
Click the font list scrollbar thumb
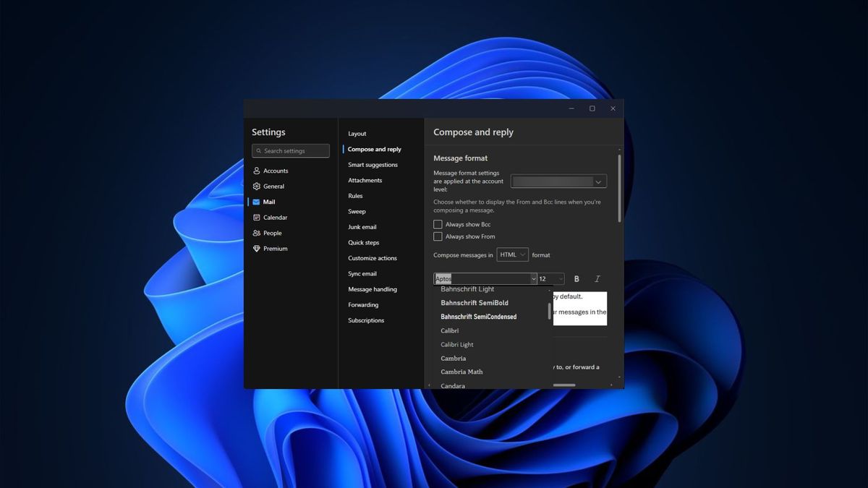550,312
